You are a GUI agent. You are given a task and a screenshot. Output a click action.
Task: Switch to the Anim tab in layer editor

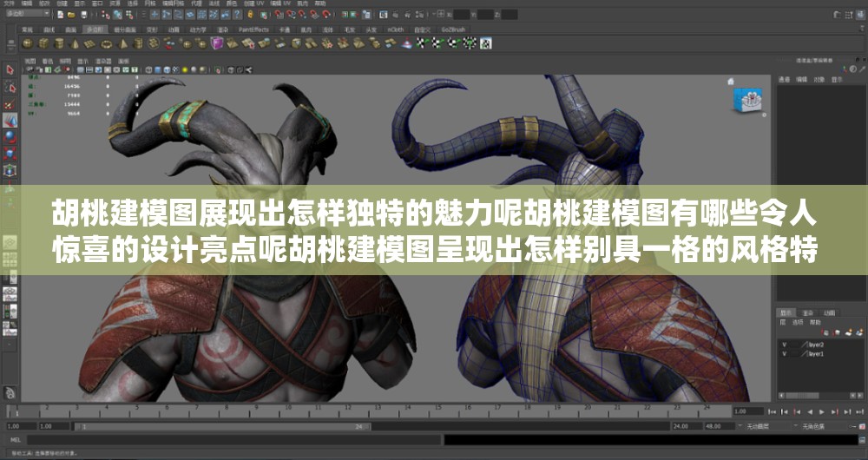[x=829, y=312]
